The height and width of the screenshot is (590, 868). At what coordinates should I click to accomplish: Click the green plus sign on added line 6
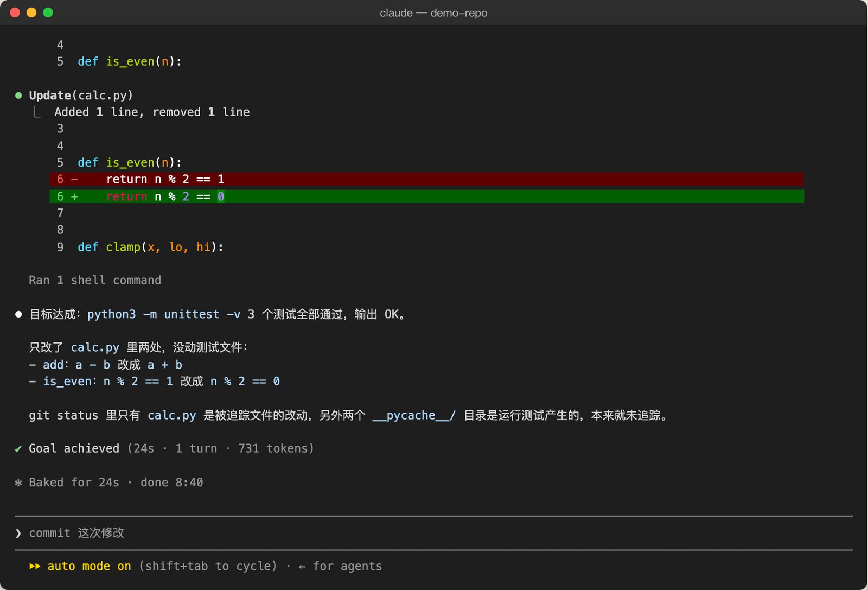[x=74, y=196]
